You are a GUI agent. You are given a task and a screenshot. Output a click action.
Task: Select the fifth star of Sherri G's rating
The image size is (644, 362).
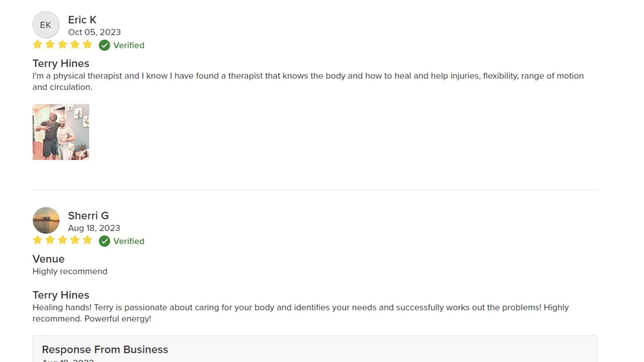pos(87,240)
